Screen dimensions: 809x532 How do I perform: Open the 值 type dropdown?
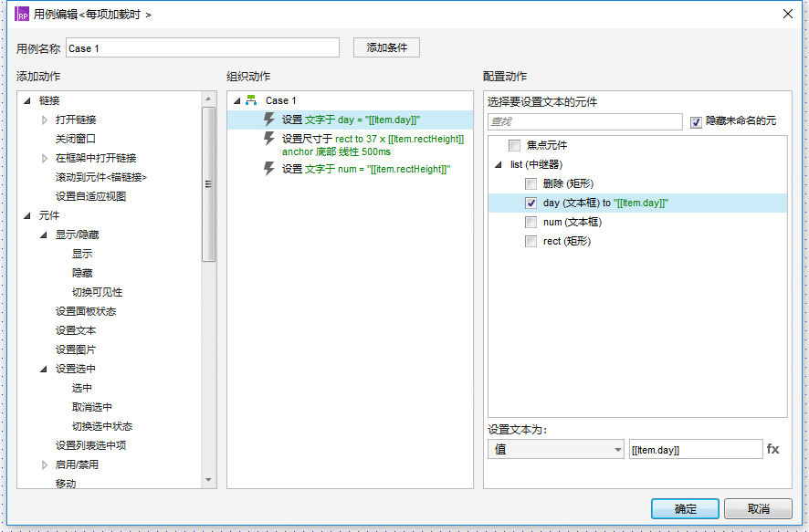coord(556,449)
